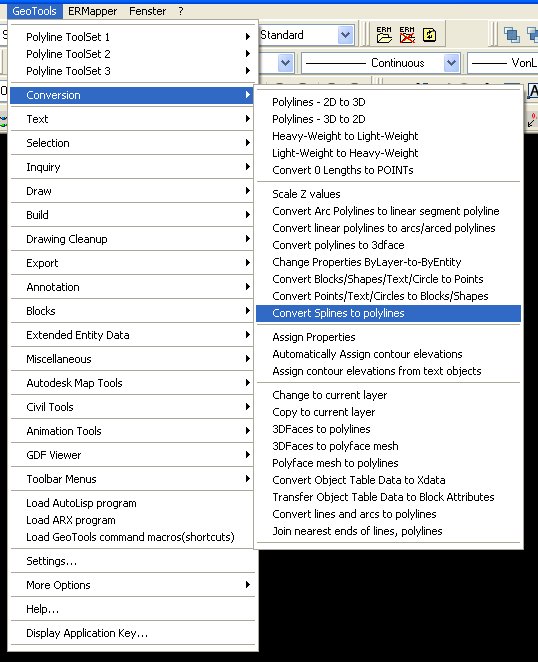Open the Animation Tools submenu
538x662 pixels.
132,431
